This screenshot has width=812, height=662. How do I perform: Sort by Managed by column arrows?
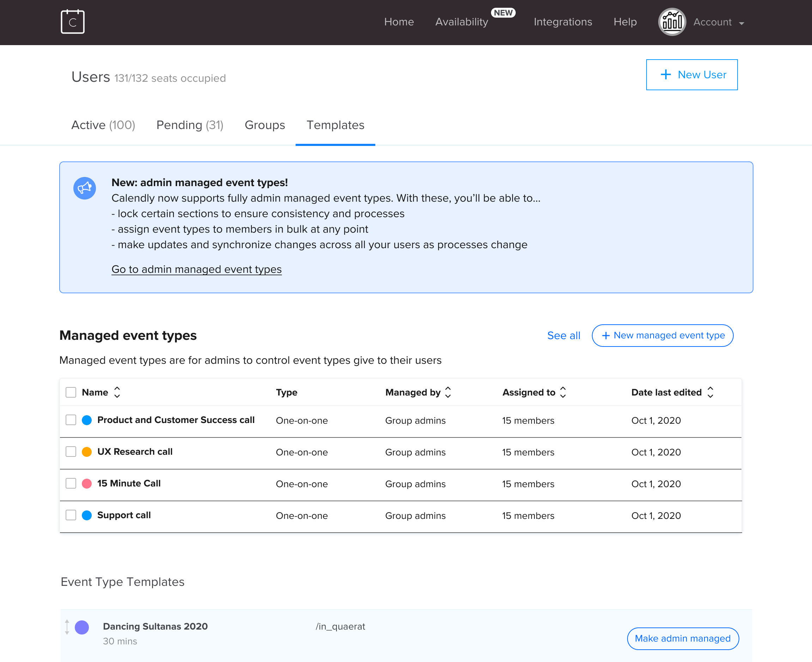click(x=448, y=392)
